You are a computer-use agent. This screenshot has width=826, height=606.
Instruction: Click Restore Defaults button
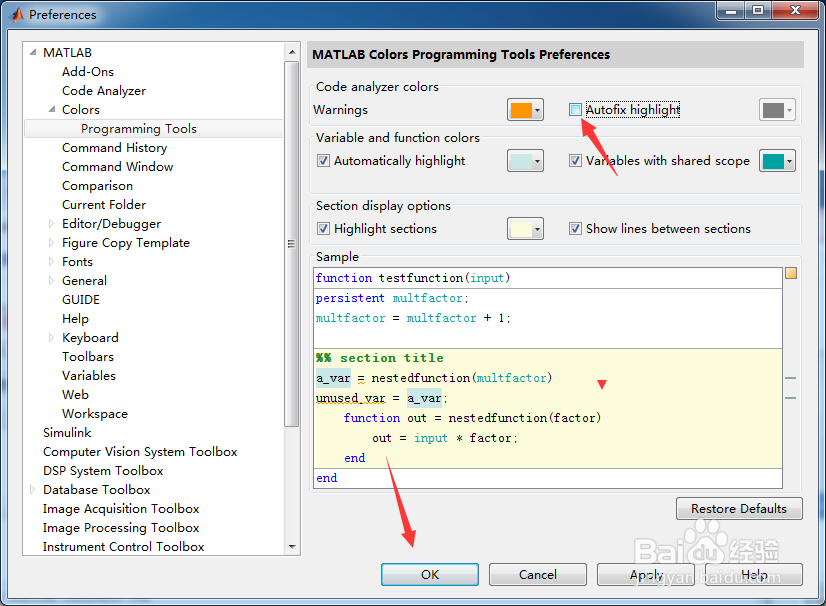coord(739,509)
